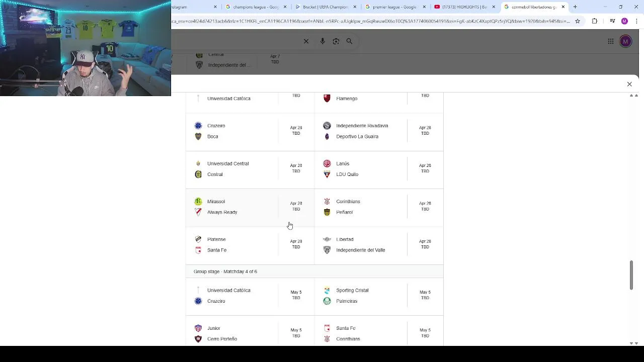The image size is (644, 362).
Task: Click scrollbar down arrow of matches panel
Action: click(x=631, y=343)
